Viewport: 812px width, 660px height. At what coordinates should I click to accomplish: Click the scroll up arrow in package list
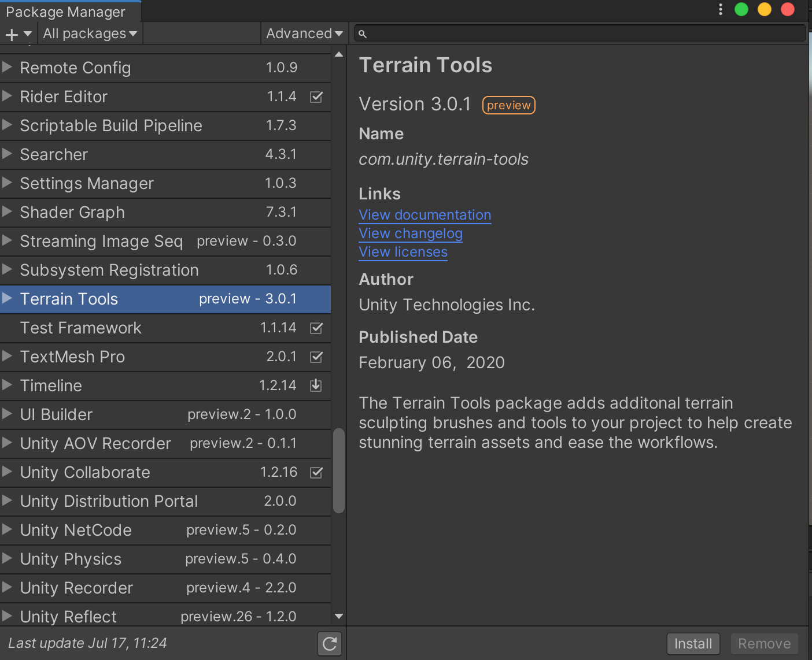click(x=339, y=54)
